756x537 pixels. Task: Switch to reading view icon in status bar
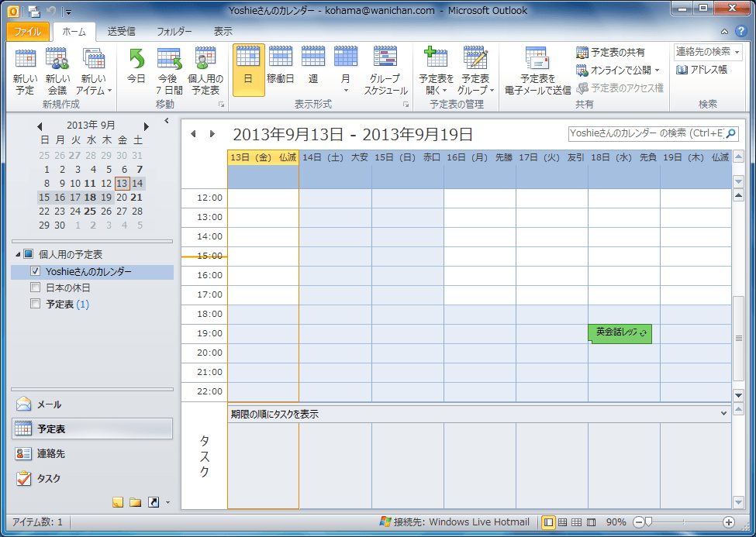pyautogui.click(x=592, y=522)
